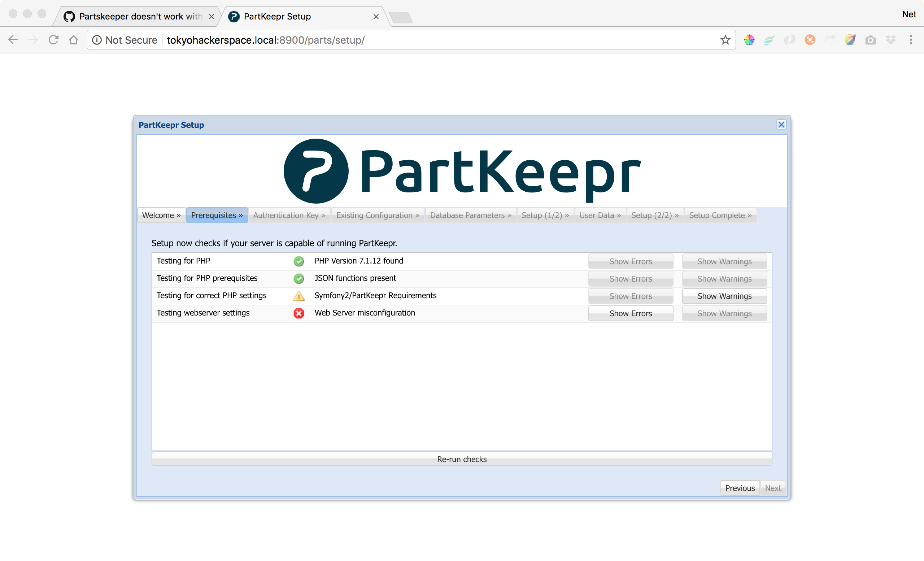Select the Database Parameters step
924x561 pixels.
(x=470, y=215)
